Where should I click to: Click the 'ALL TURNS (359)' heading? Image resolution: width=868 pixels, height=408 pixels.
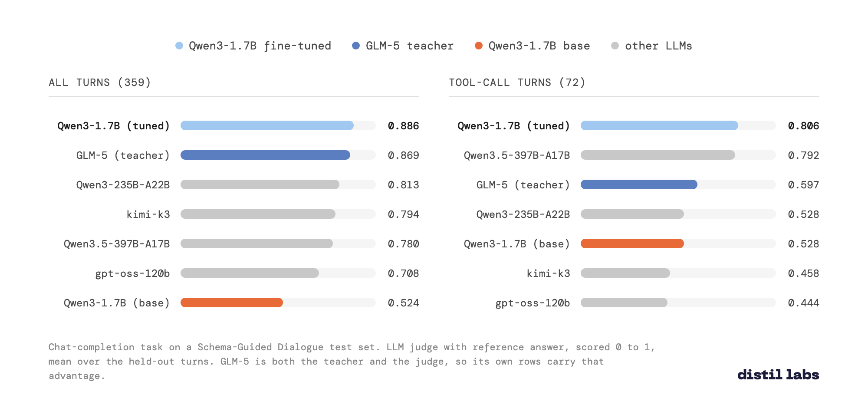(x=100, y=82)
